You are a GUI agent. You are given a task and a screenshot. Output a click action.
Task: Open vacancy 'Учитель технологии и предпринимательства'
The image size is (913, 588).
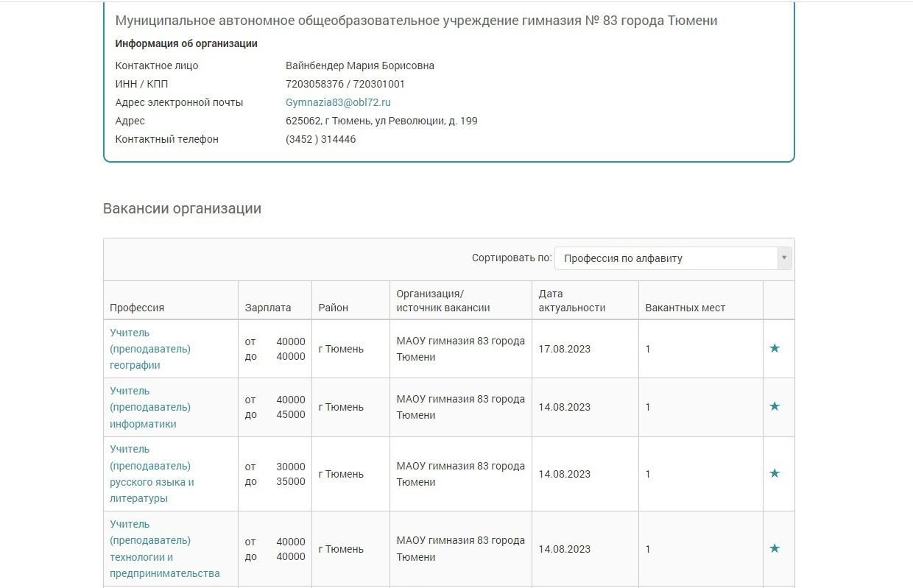(x=165, y=548)
